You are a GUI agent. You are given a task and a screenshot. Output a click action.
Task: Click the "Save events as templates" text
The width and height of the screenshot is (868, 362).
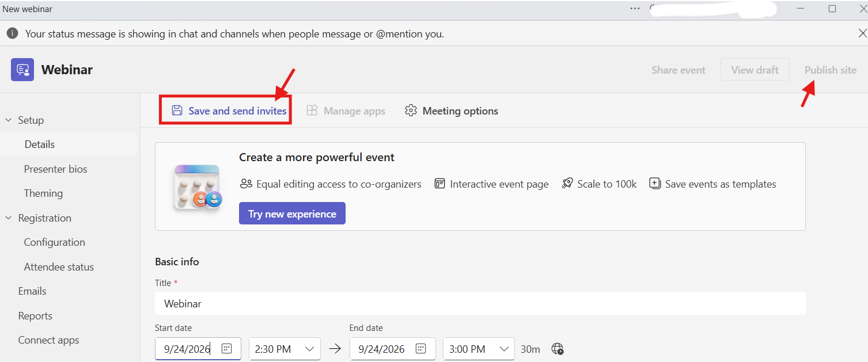721,184
